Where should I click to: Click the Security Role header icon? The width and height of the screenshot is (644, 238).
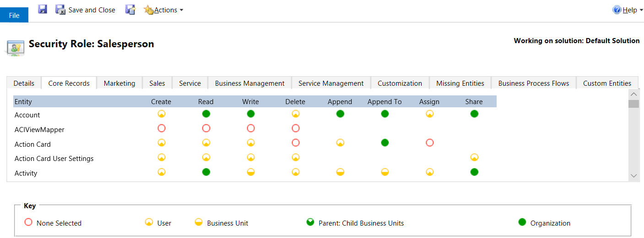[16, 47]
